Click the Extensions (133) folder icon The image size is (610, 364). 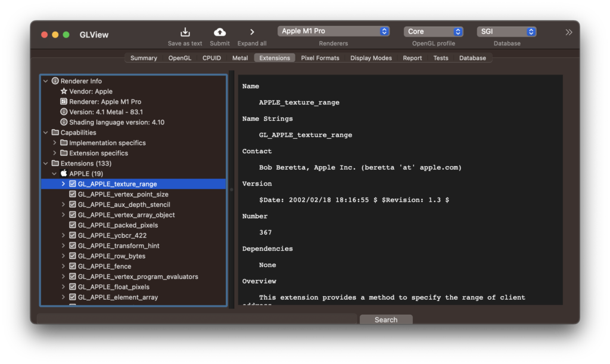pos(55,163)
